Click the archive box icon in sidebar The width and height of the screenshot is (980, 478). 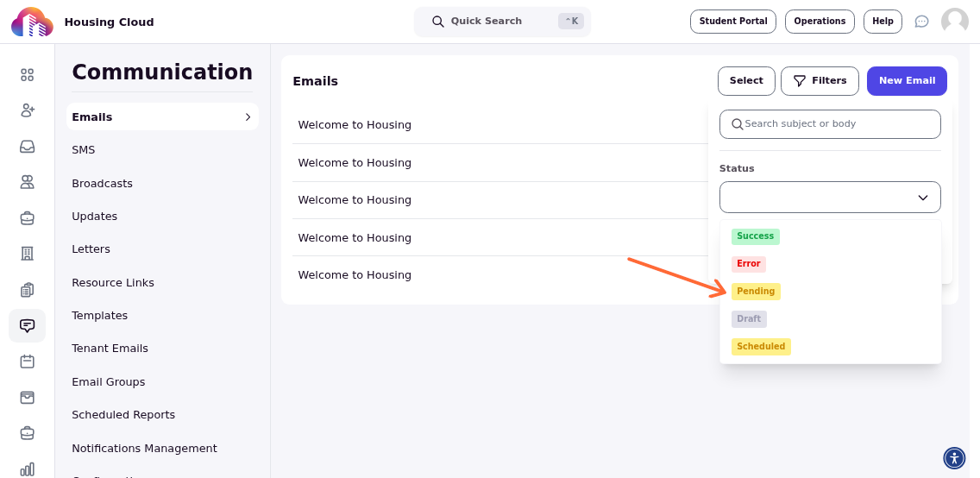27,398
